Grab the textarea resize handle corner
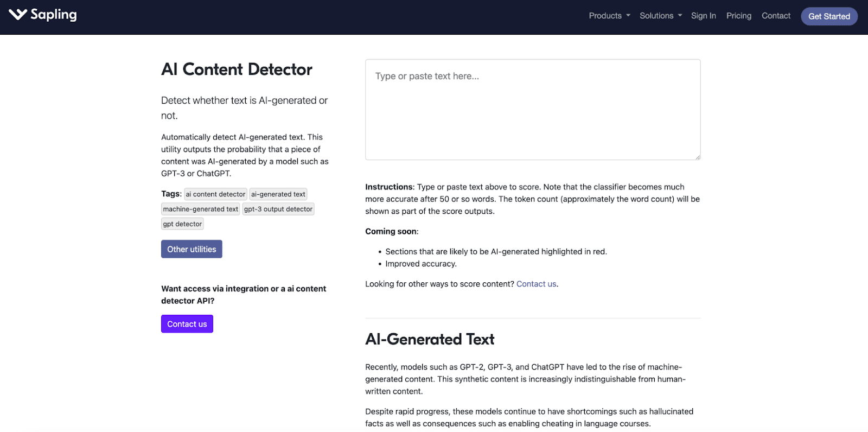The height and width of the screenshot is (432, 868). [x=698, y=157]
